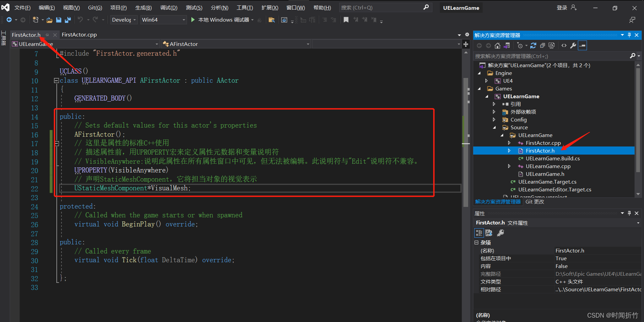Screen dimensions: 644x322
Task: Select UELearnGame.h in Solution Explorer
Action: point(545,174)
